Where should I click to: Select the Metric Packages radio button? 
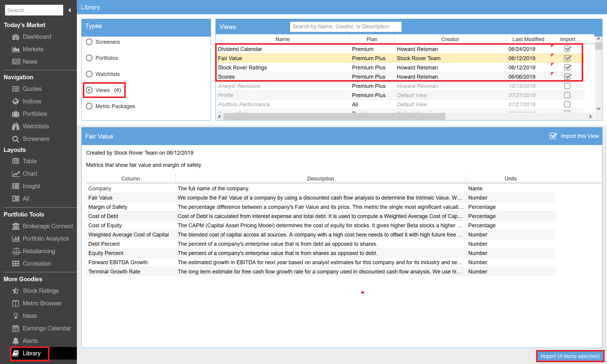pos(89,106)
